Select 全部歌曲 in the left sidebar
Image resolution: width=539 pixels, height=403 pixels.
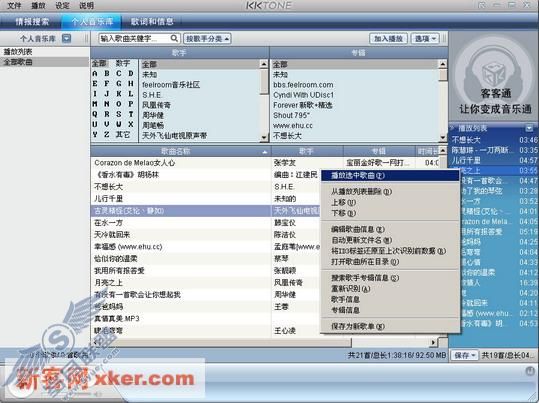(45, 62)
